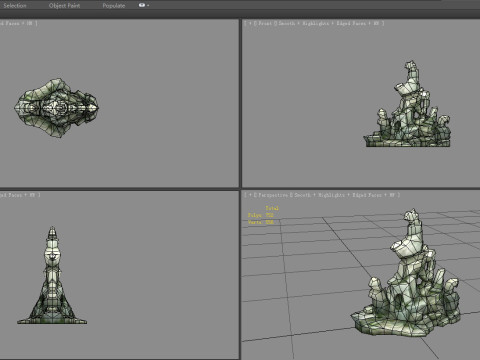This screenshot has width=480, height=360.
Task: Select the rock model in top view
Action: pyautogui.click(x=56, y=108)
